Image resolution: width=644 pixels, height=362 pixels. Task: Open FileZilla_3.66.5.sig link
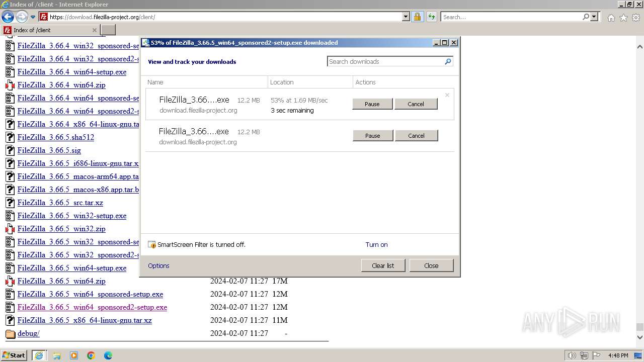[x=49, y=150]
